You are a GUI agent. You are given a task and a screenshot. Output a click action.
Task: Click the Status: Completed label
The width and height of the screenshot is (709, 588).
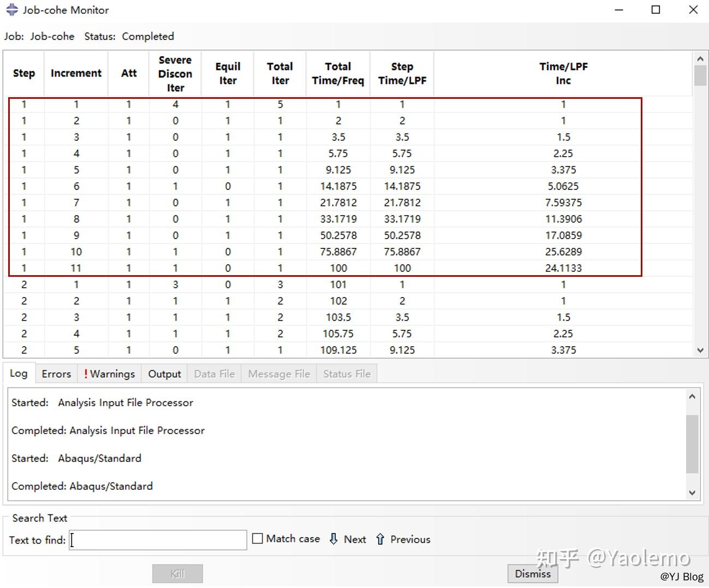click(x=129, y=37)
